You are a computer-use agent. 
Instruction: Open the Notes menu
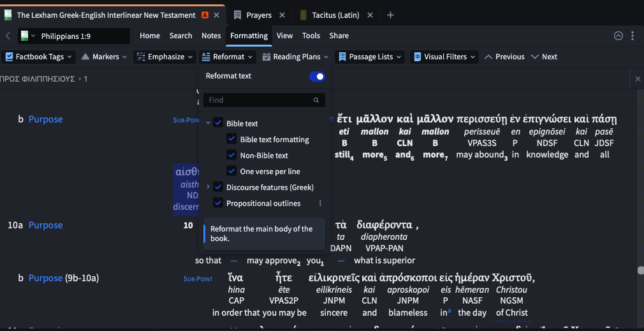(x=211, y=36)
